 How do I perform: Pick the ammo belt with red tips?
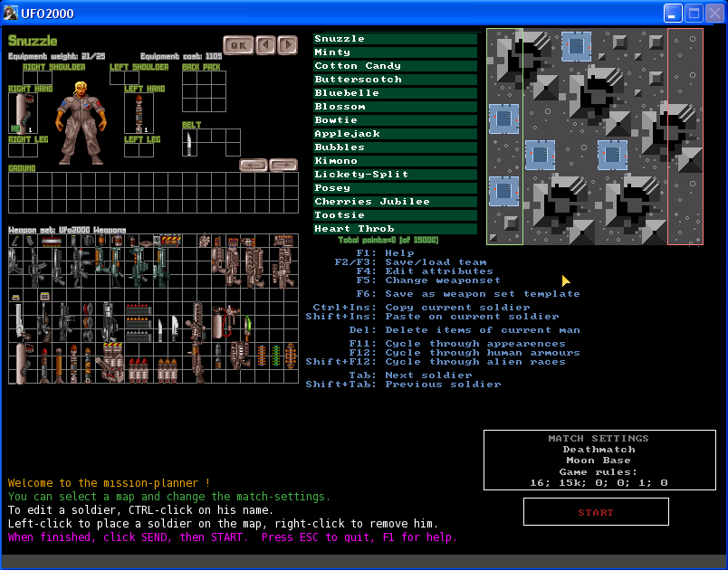click(138, 309)
